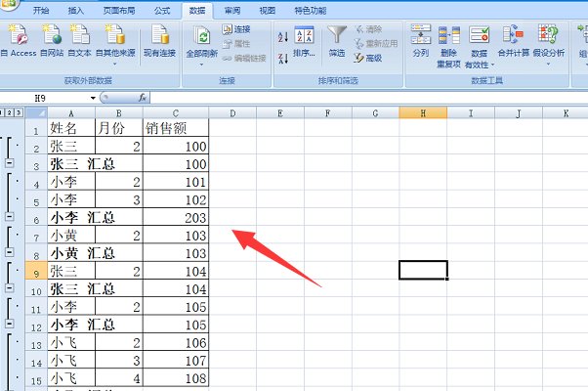Screen dimensions: 588x391
Task: Open existing connections (现有连接)
Action: pos(160,40)
